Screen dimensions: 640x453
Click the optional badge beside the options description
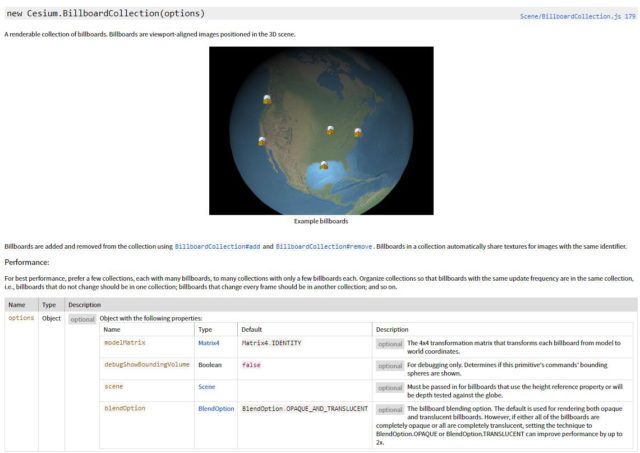[82, 319]
